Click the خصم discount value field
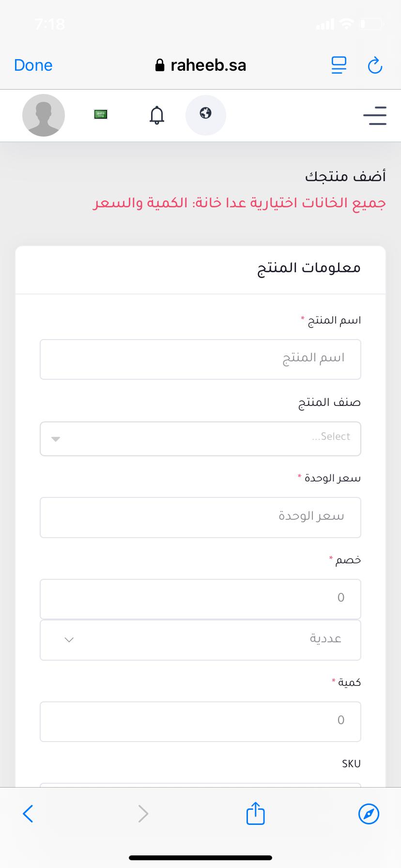This screenshot has height=868, width=401. 200,599
